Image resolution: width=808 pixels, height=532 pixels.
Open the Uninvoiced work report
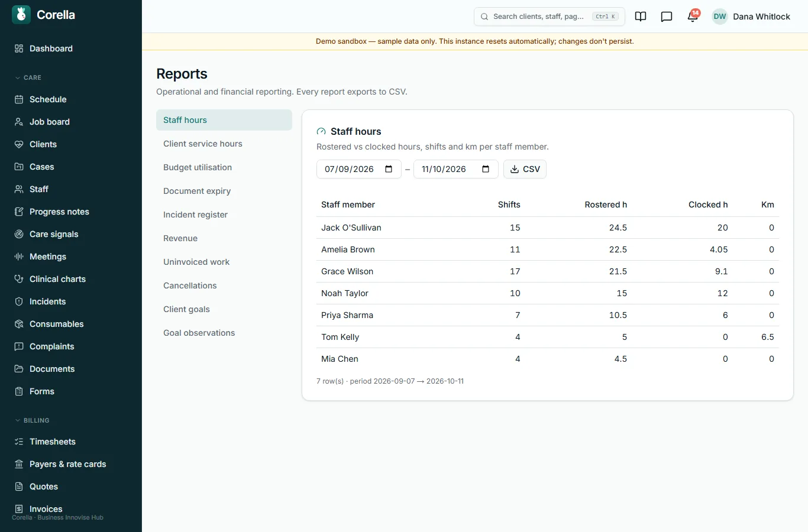pyautogui.click(x=224, y=262)
